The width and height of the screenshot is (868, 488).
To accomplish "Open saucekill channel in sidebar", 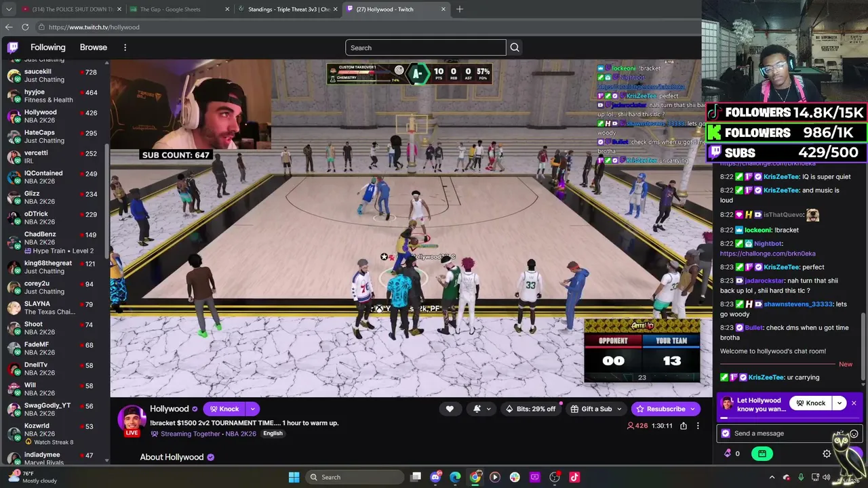I will pos(54,75).
